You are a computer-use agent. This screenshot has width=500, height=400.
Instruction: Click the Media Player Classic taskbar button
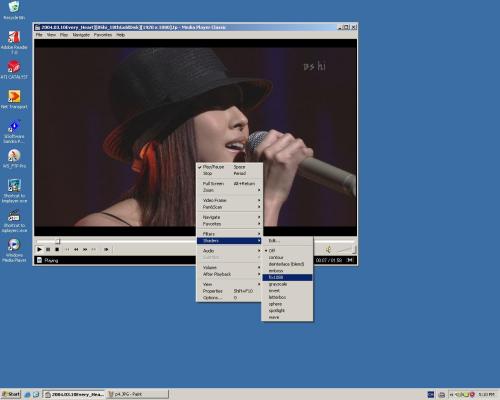click(74, 394)
